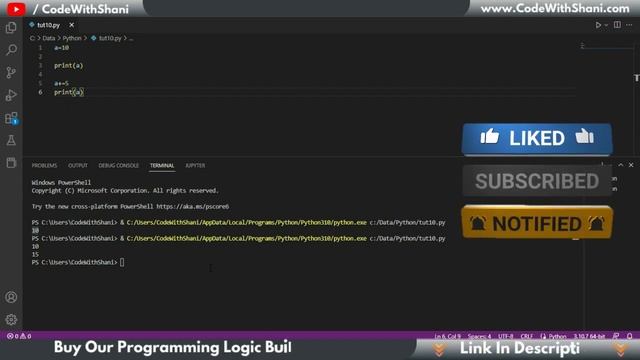
Task: Click Windows PowerShell text in terminal
Action: pos(61,182)
